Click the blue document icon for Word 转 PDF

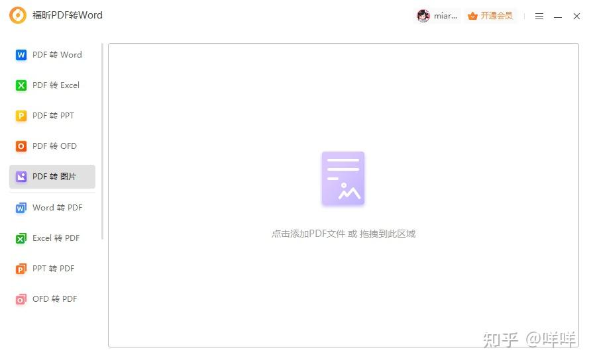click(21, 208)
